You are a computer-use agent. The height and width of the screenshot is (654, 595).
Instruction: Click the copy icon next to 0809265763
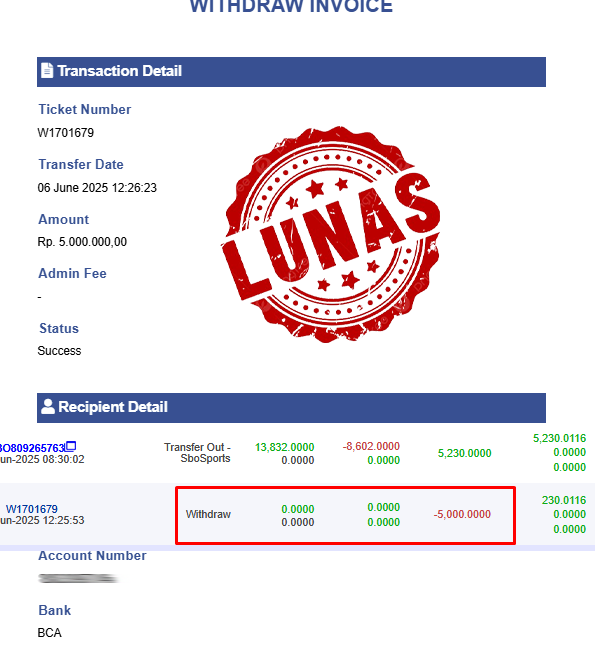[x=71, y=446]
